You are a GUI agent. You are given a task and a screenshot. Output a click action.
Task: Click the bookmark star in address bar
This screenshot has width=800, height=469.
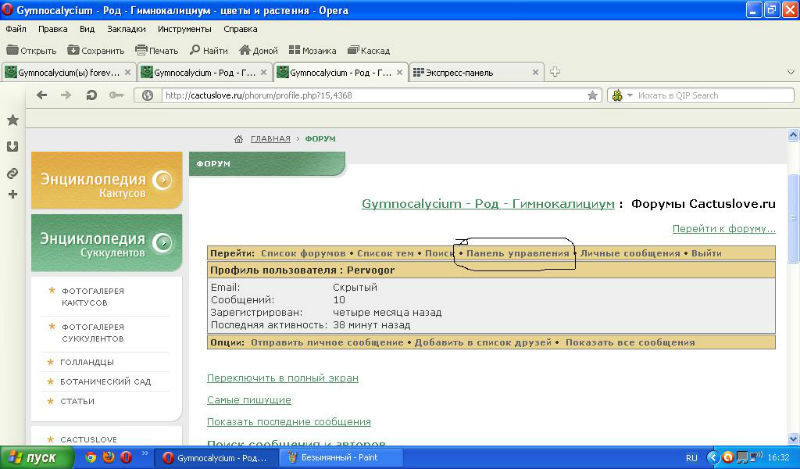tap(592, 95)
